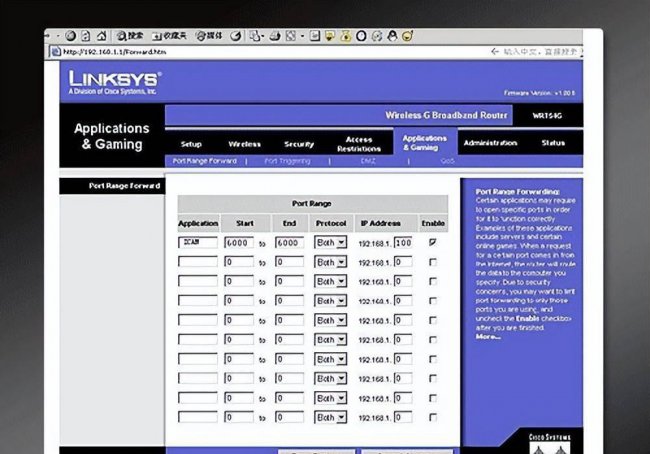Uncheck Enable for the DCAM row
This screenshot has height=454, width=650.
(433, 242)
